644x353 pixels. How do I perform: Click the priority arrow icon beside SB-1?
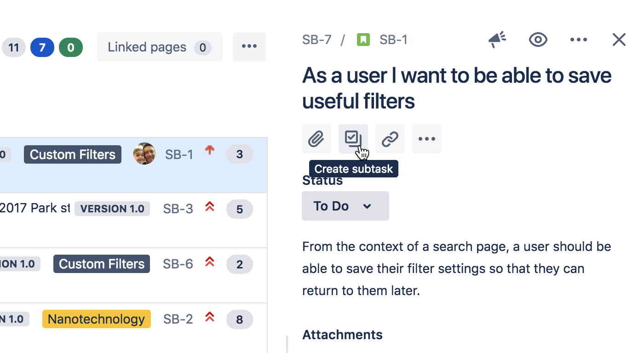pyautogui.click(x=210, y=149)
